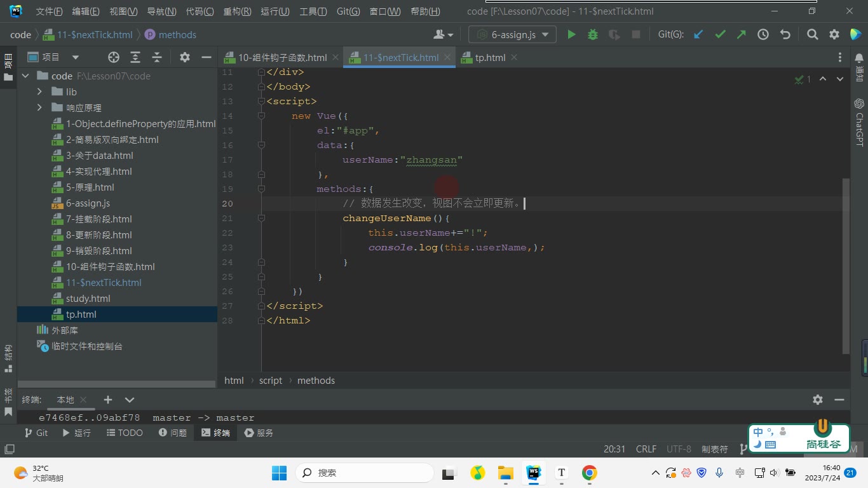Open the 项目 view dropdown arrow
This screenshot has width=868, height=488.
[x=76, y=57]
